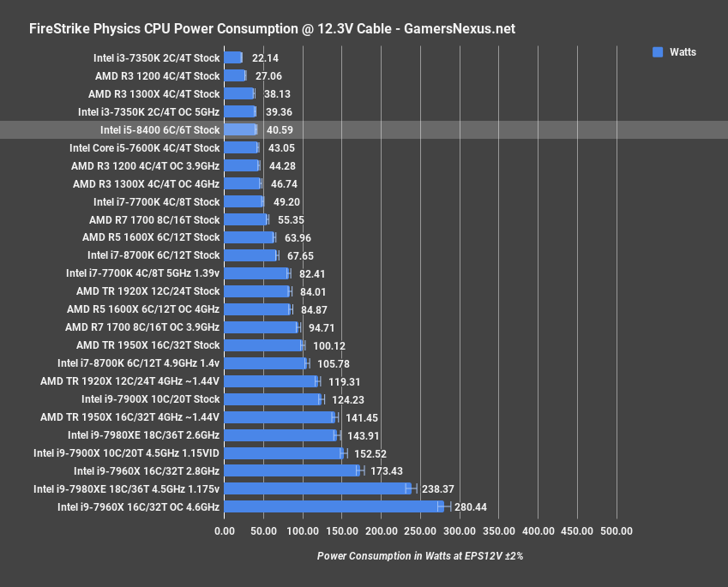
Task: Select the AMD R3 1200 4C/4T Stock bar
Action: (234, 75)
